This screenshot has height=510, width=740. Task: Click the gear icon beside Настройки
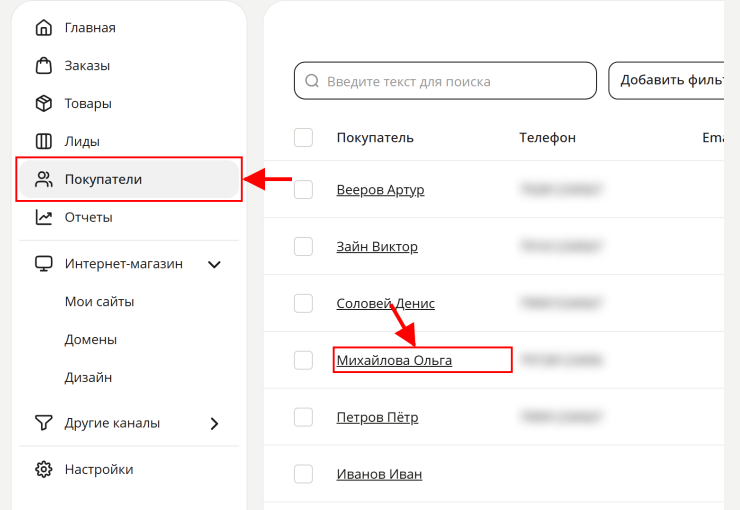43,469
